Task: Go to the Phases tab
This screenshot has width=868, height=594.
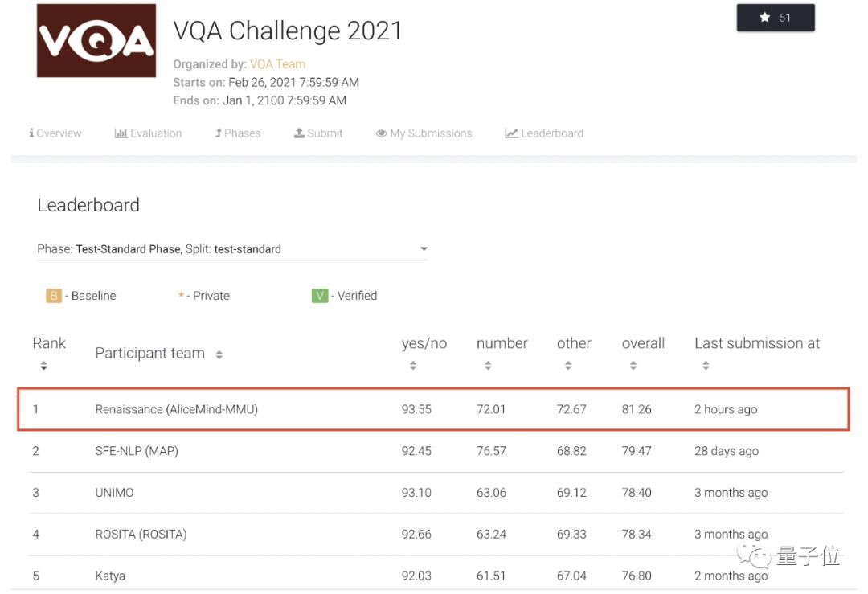Action: (238, 133)
